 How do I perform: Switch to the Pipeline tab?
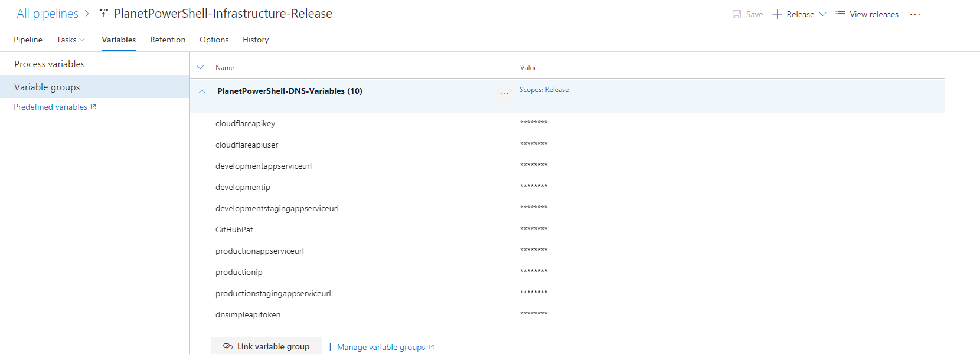coord(28,40)
